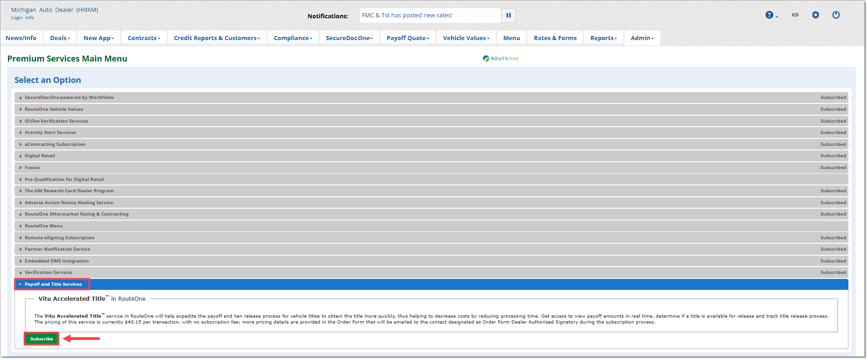Click the green Subscribe button
The width and height of the screenshot is (868, 360).
click(41, 339)
